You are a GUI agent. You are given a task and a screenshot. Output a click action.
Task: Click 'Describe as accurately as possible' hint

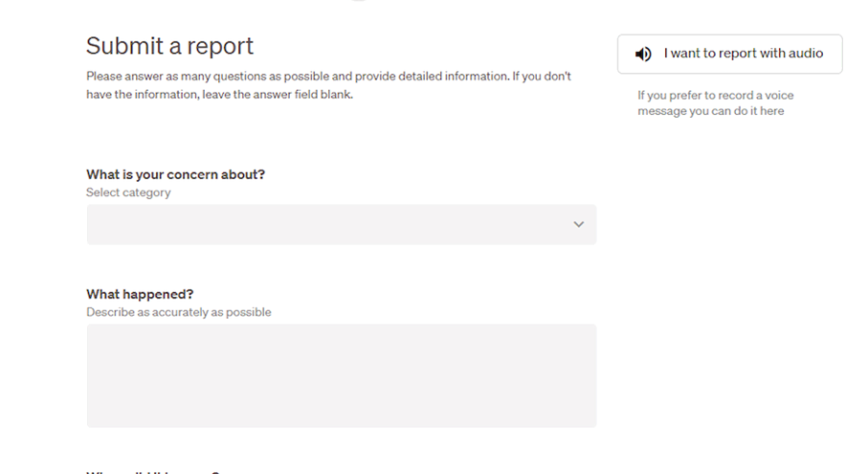click(x=179, y=312)
